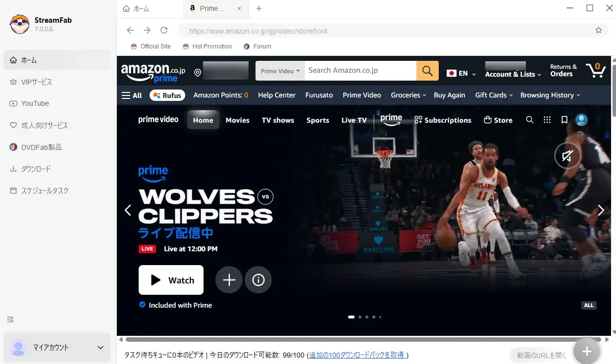Expand the Groceries dropdown
The width and height of the screenshot is (616, 364).
point(409,95)
